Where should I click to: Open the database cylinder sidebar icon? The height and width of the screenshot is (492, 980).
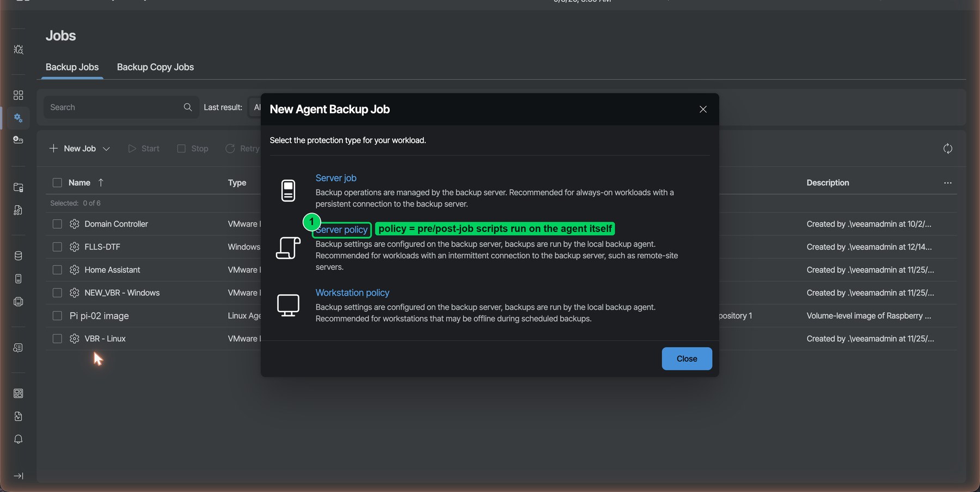click(x=18, y=256)
